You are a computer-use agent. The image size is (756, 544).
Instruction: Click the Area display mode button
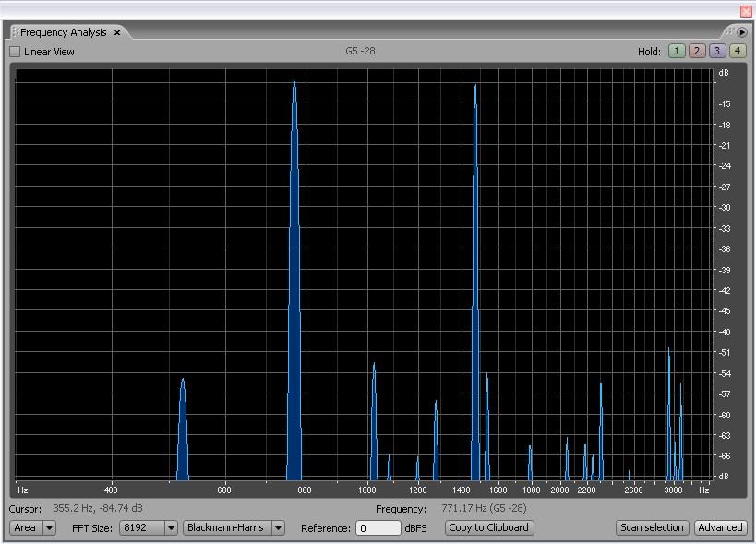click(26, 528)
